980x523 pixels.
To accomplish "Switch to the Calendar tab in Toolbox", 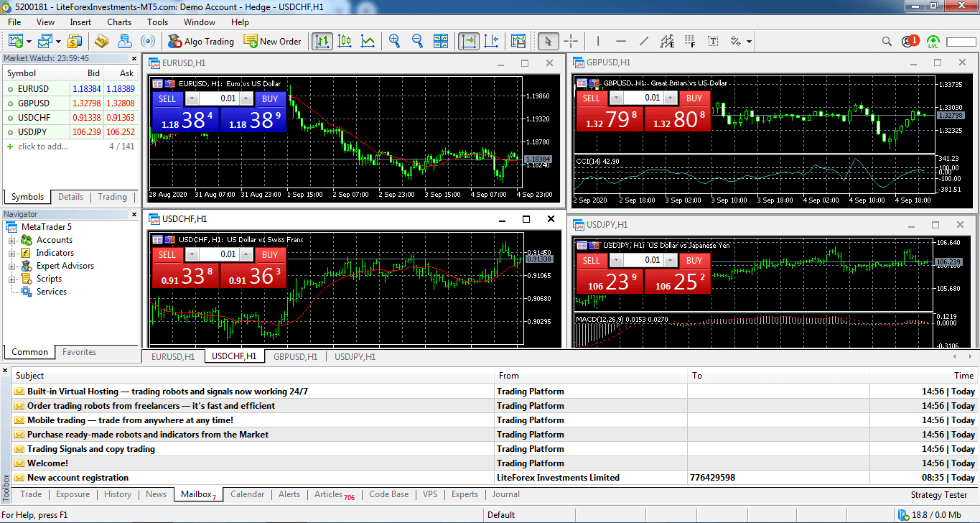I will (247, 494).
